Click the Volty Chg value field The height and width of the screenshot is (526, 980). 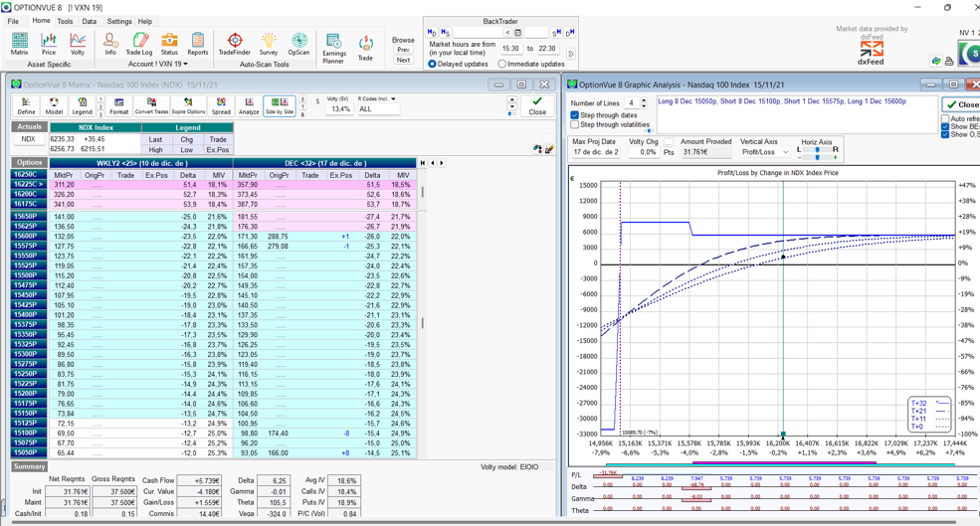pyautogui.click(x=644, y=152)
